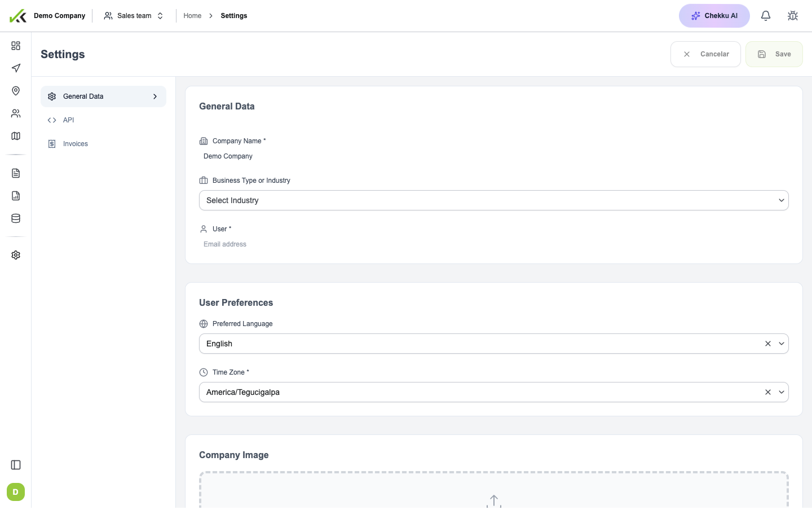Open the Select Industry dropdown
Image resolution: width=812 pixels, height=510 pixels.
point(494,200)
